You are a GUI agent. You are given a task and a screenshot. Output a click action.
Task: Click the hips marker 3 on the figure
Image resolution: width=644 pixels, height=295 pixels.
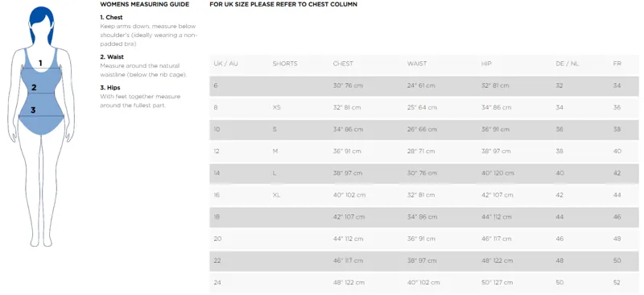point(33,110)
